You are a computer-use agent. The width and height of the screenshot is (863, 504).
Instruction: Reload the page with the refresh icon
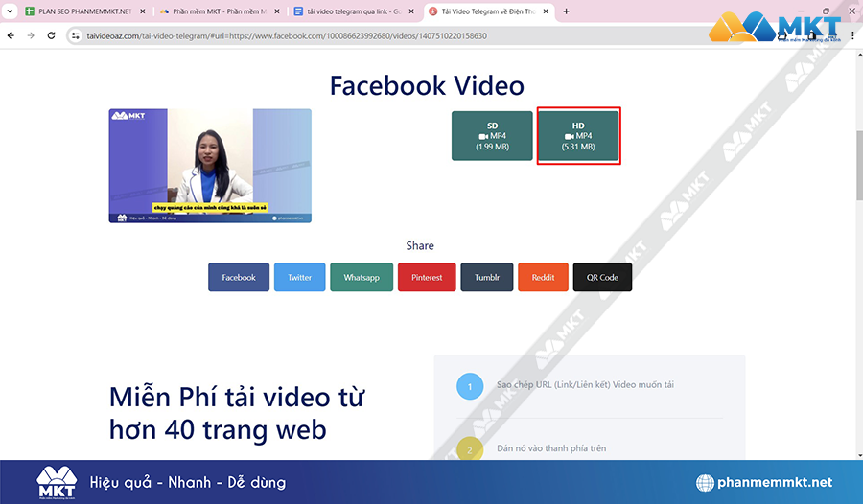(x=51, y=35)
